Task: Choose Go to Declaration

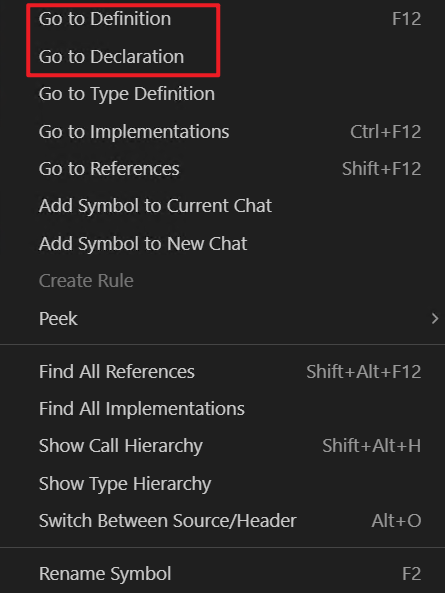Action: point(222,57)
